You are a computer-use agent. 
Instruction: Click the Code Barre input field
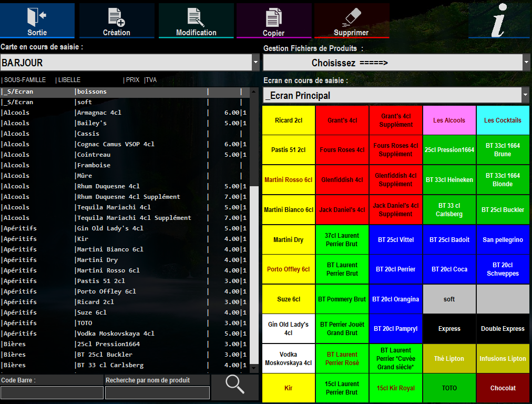pos(52,392)
